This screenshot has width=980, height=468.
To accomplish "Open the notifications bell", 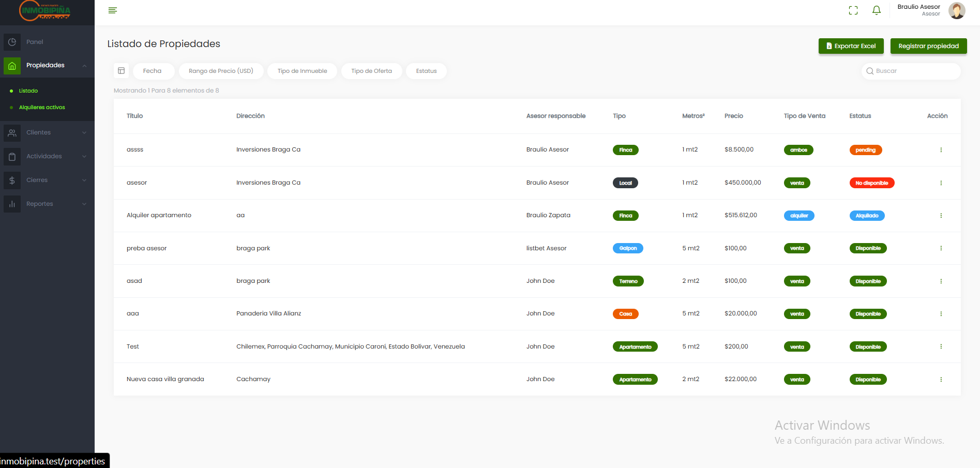I will (877, 10).
